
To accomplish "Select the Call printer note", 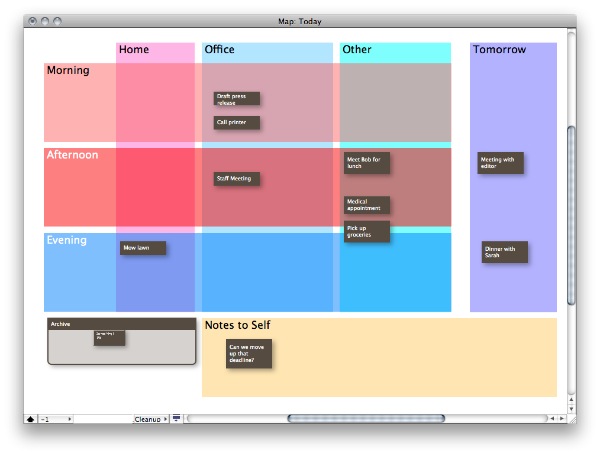I will (x=236, y=123).
